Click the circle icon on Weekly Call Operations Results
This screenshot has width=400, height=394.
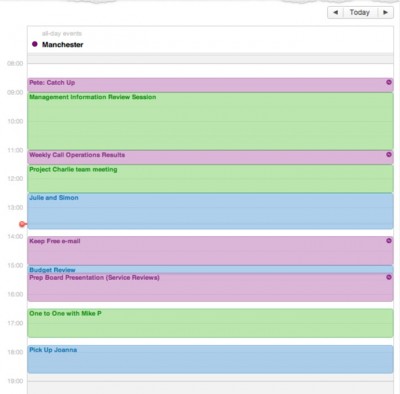point(389,154)
